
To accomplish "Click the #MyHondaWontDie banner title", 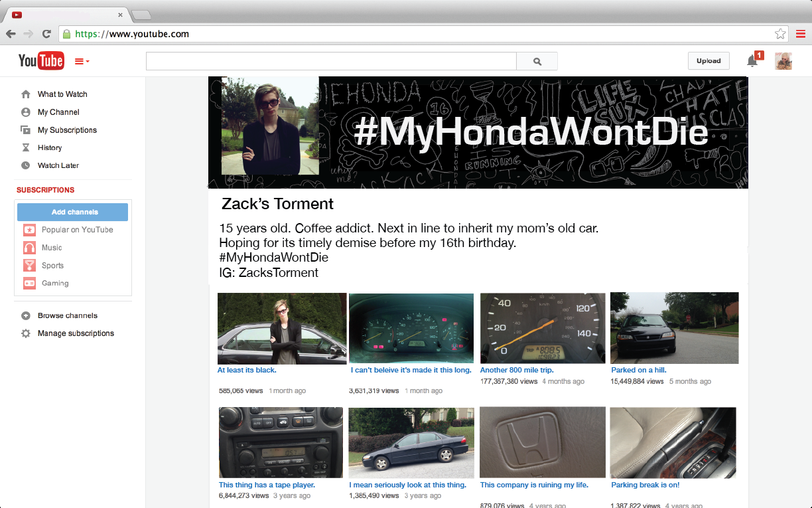I will pos(531,133).
